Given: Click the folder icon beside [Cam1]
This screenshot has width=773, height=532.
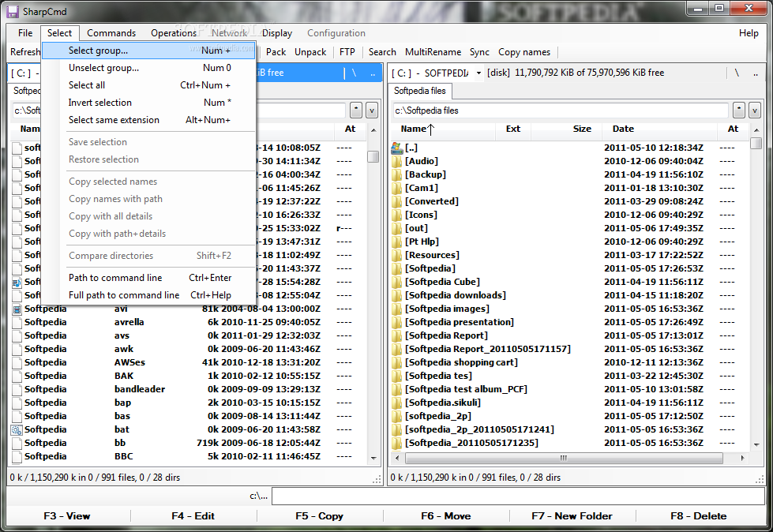Looking at the screenshot, I should pos(397,188).
